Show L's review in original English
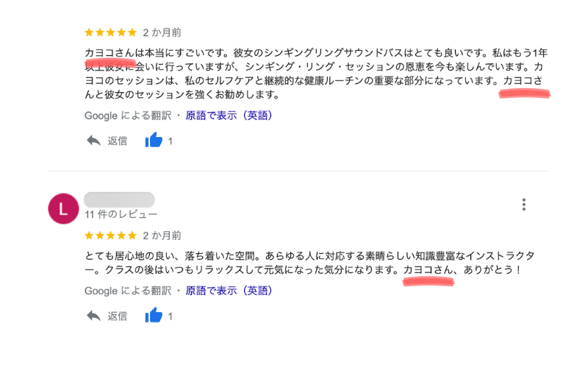 click(x=229, y=291)
